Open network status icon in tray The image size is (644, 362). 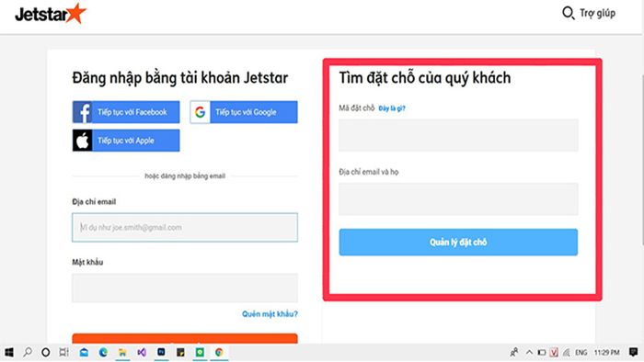(x=567, y=352)
